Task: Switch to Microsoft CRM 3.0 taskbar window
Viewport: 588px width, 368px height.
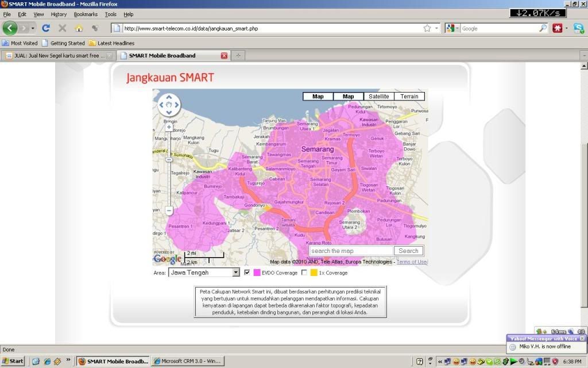Action: click(188, 361)
